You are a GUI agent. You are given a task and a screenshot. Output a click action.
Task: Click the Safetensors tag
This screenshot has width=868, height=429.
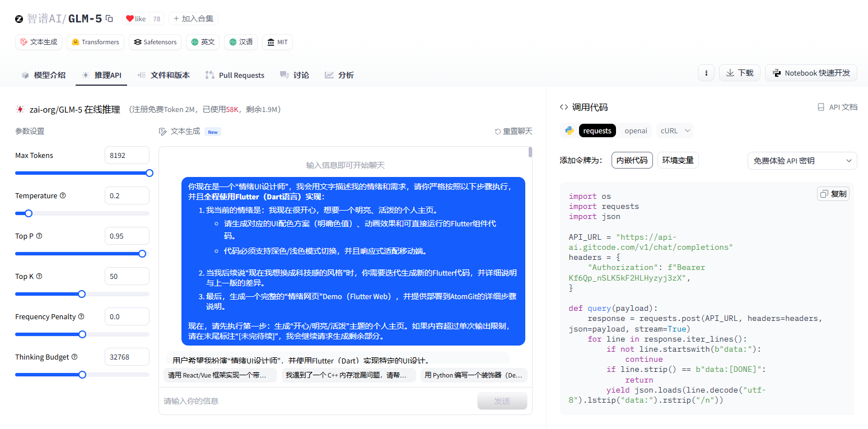coord(155,42)
